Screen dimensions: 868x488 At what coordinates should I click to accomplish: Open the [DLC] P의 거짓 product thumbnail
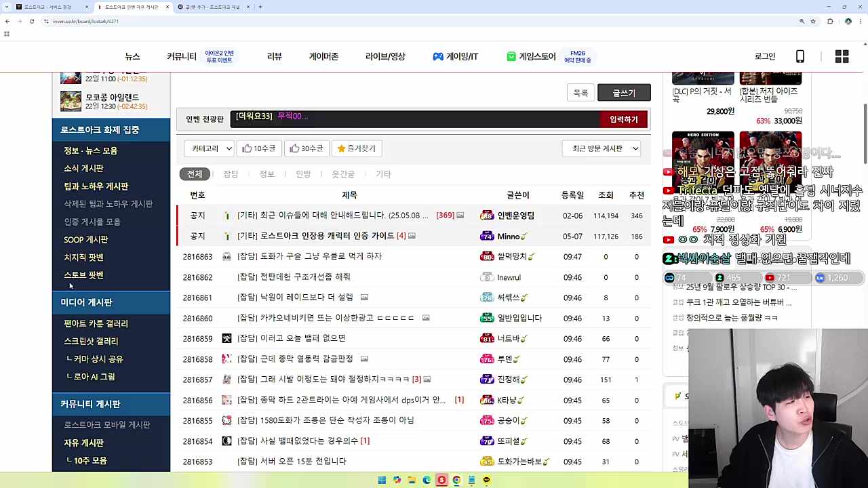pos(703,78)
